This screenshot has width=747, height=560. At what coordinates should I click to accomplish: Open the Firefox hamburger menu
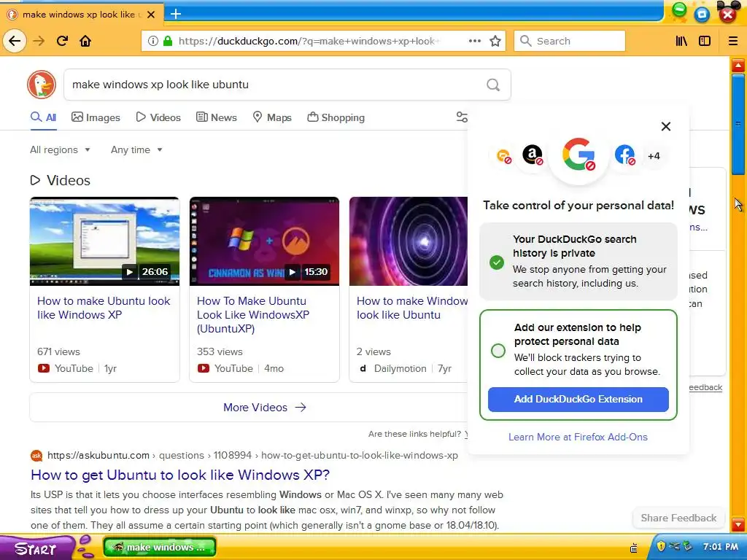[732, 41]
